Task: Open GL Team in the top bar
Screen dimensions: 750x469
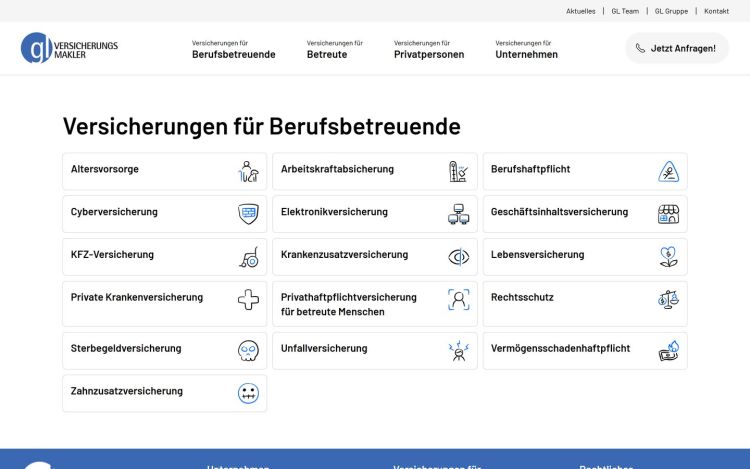Action: [625, 11]
